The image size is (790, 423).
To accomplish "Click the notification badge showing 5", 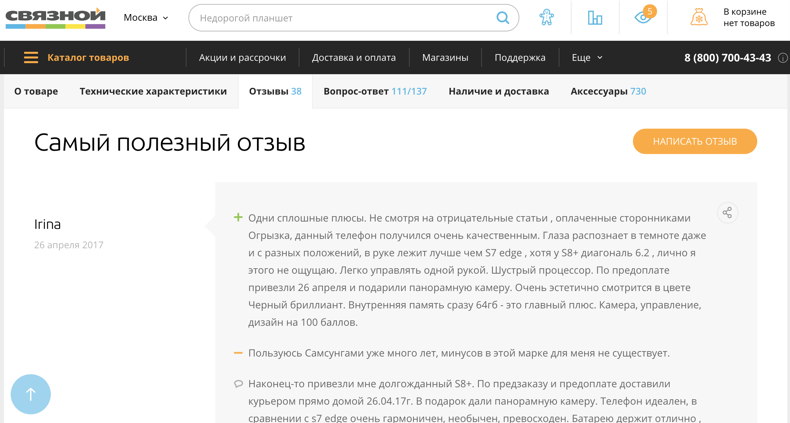I will 650,11.
